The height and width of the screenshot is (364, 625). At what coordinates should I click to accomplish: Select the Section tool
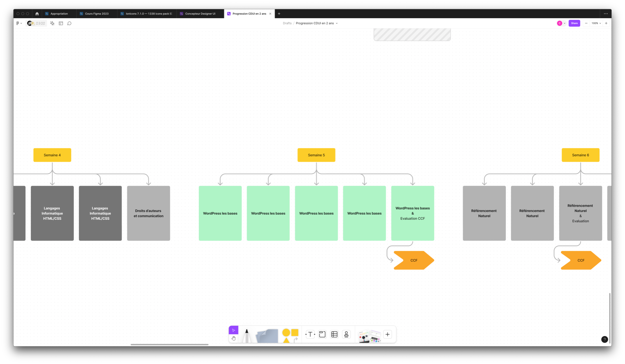322,334
